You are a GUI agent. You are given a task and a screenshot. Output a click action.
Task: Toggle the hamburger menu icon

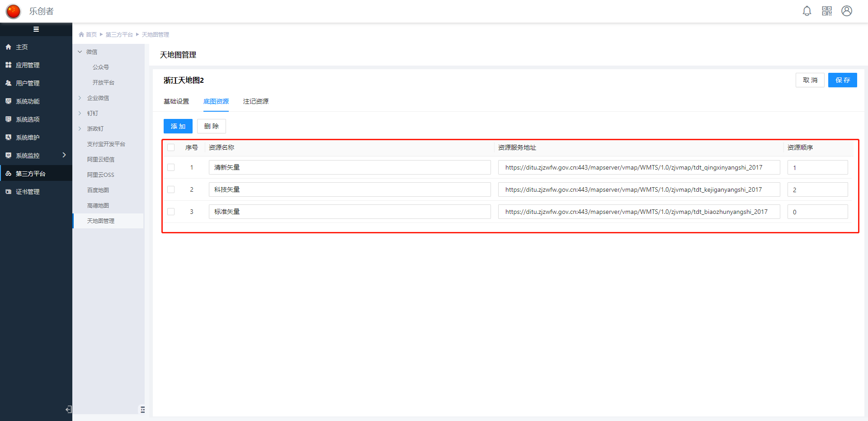[36, 29]
